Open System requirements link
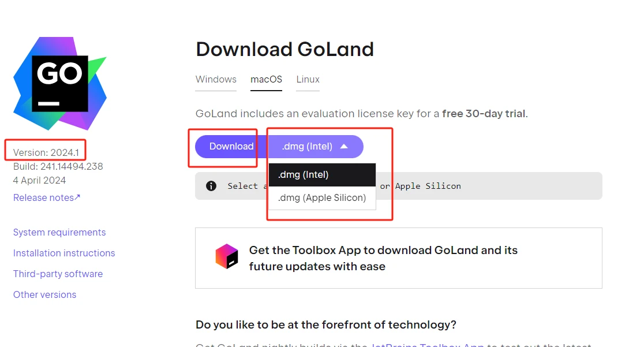 coord(59,232)
